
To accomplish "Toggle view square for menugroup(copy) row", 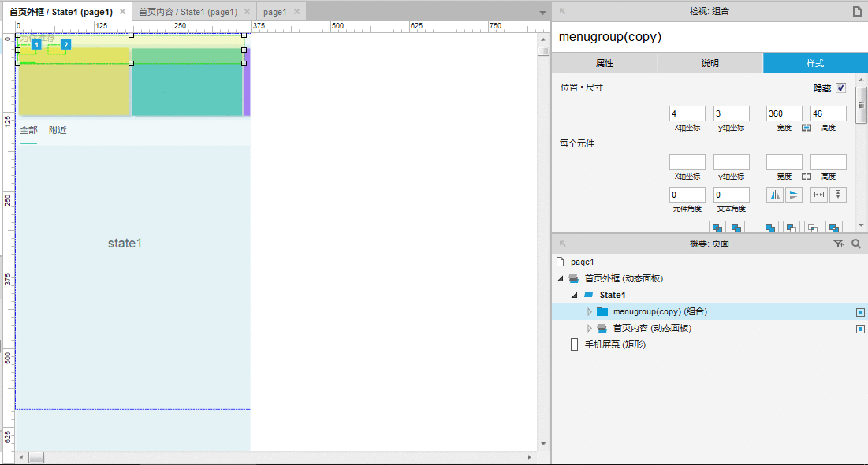I will [860, 312].
